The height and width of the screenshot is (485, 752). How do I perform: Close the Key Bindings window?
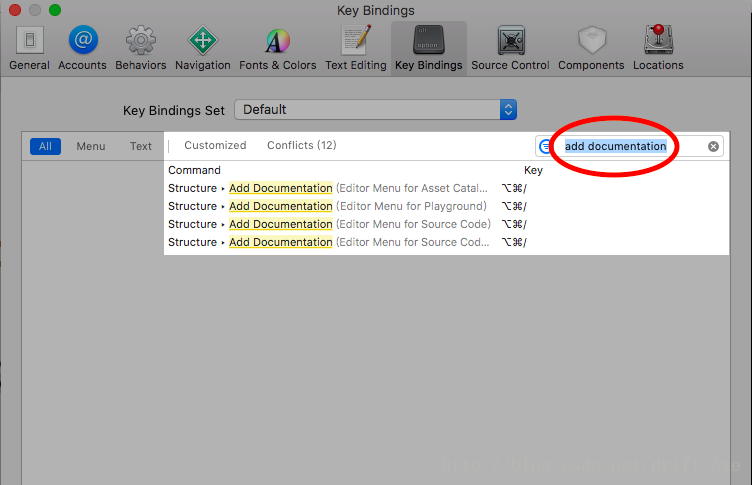pos(15,10)
